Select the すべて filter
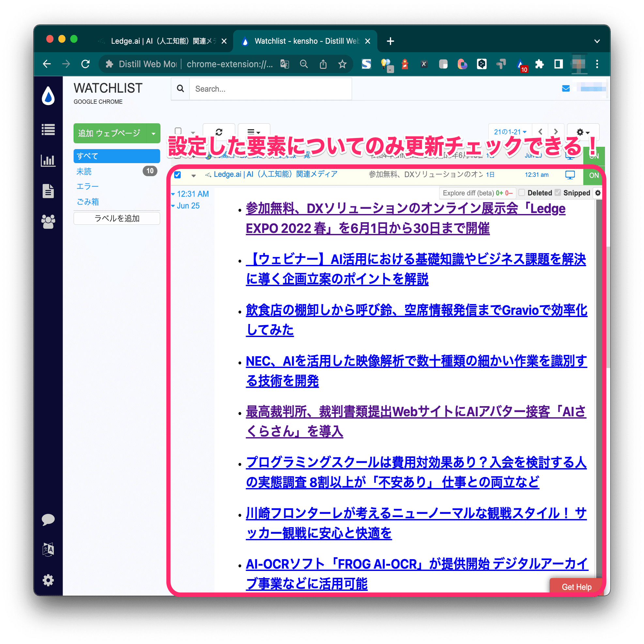 [x=117, y=156]
